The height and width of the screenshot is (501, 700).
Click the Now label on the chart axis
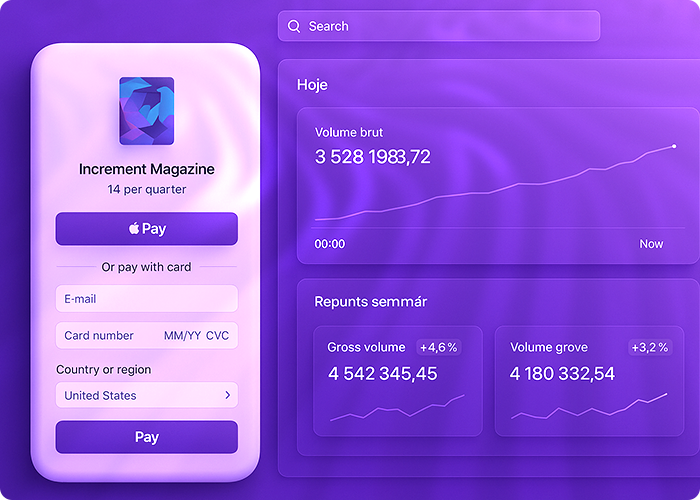coord(651,244)
